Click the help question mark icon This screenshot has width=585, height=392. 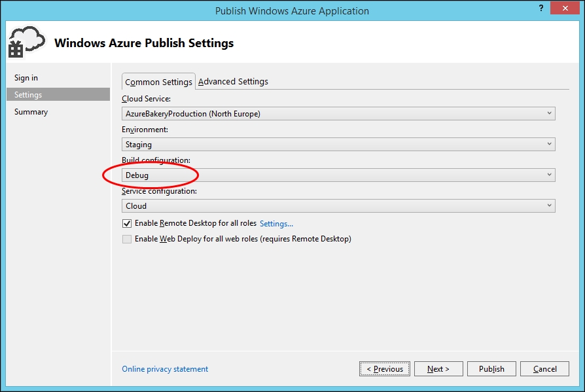pos(541,9)
